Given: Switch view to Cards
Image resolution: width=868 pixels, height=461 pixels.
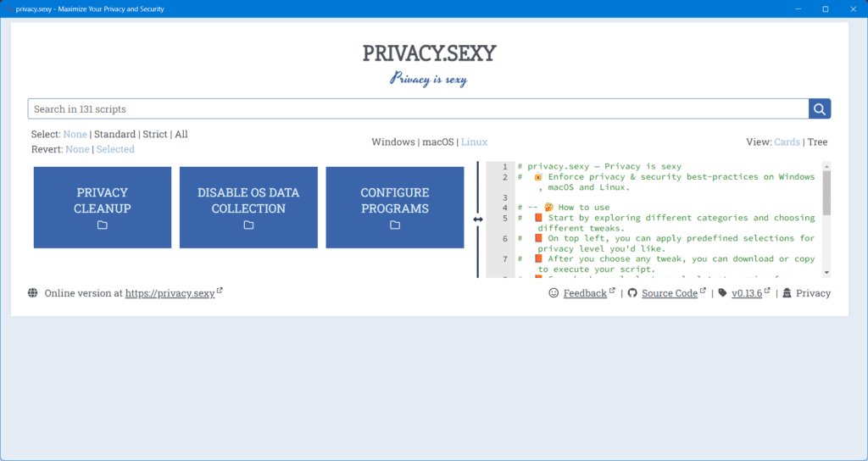Looking at the screenshot, I should click(787, 142).
